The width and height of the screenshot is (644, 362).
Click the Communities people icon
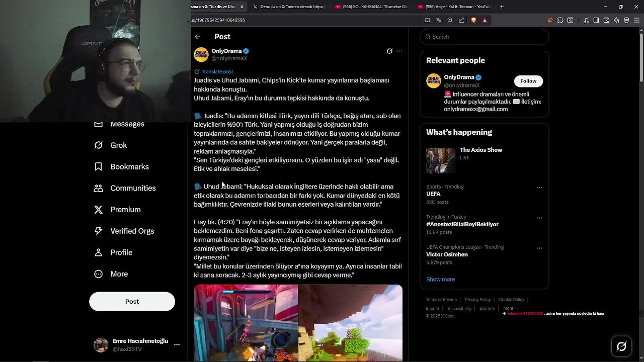[x=99, y=188]
